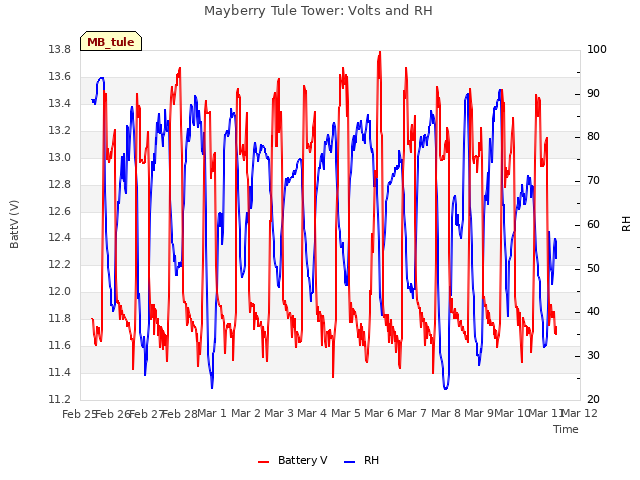Click the 70 RH axis tick
This screenshot has width=640, height=480.
[x=593, y=180]
